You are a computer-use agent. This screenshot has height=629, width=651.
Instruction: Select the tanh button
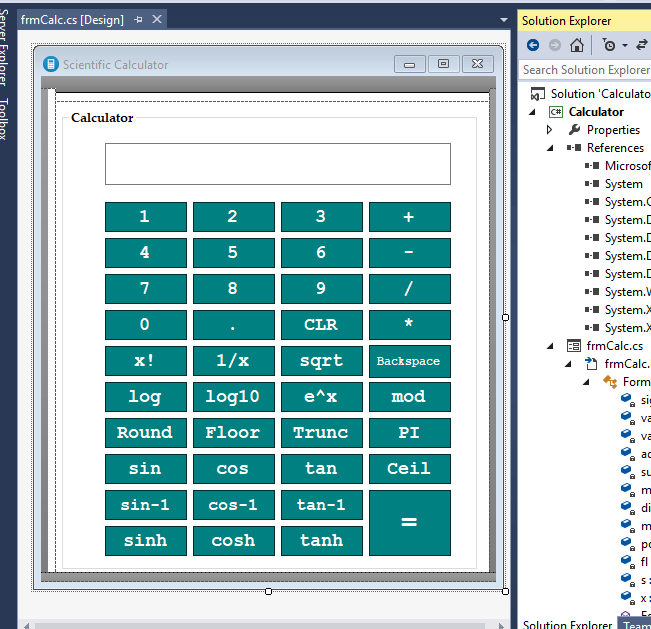322,541
